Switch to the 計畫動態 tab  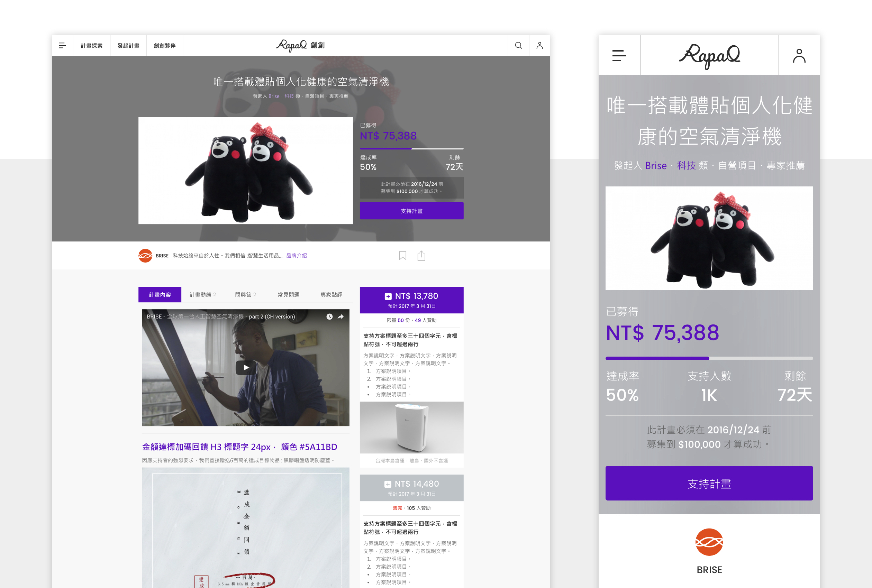pos(202,294)
